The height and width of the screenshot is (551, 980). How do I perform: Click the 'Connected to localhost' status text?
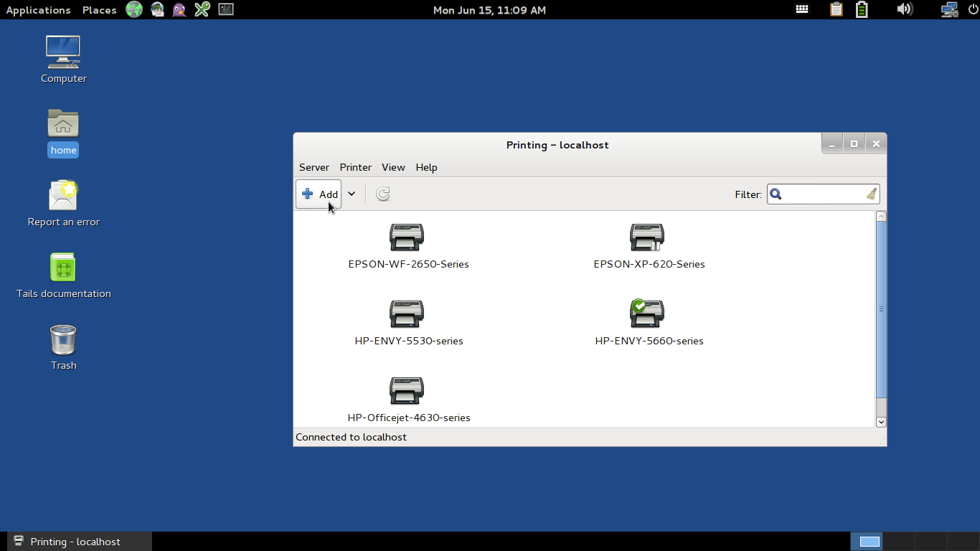[351, 437]
